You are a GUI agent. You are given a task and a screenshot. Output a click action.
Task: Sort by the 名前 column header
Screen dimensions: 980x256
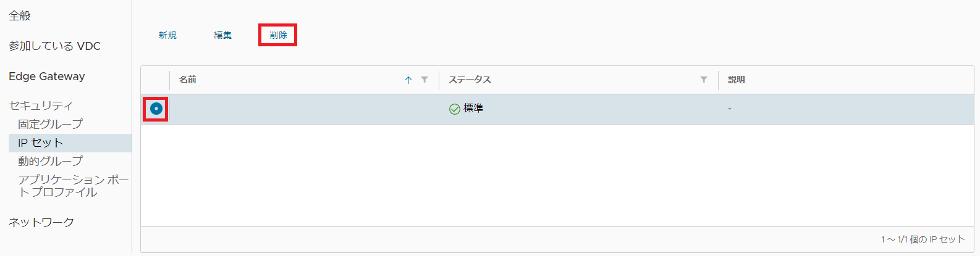coord(188,80)
